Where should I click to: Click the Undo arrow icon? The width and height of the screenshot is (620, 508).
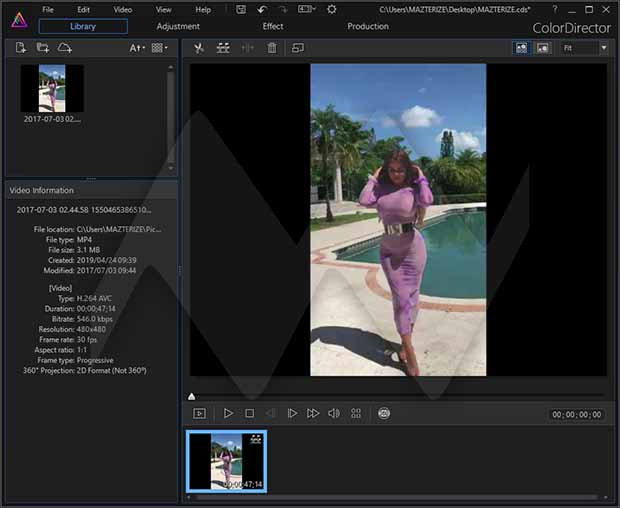coord(262,9)
